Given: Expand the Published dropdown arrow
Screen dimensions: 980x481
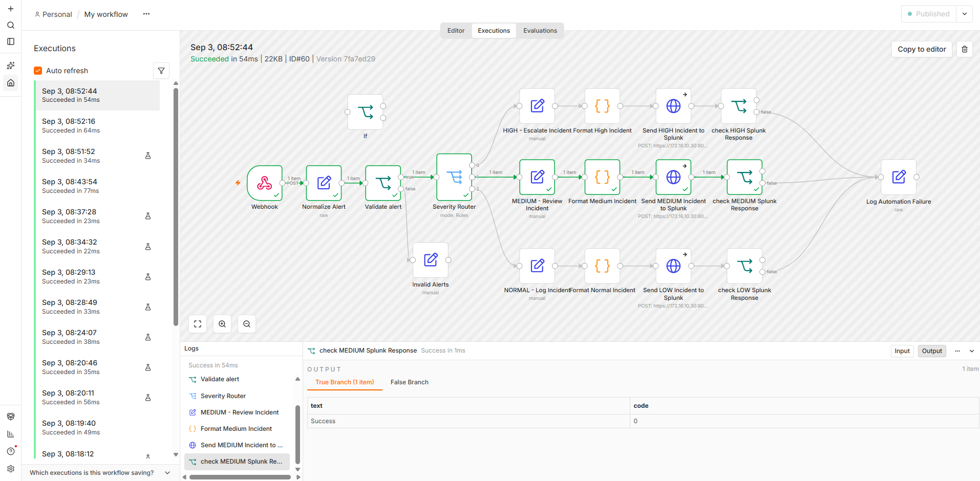Looking at the screenshot, I should 965,14.
